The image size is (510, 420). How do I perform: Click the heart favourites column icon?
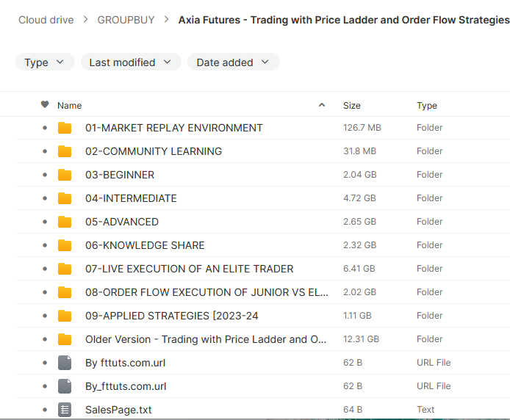coord(45,105)
